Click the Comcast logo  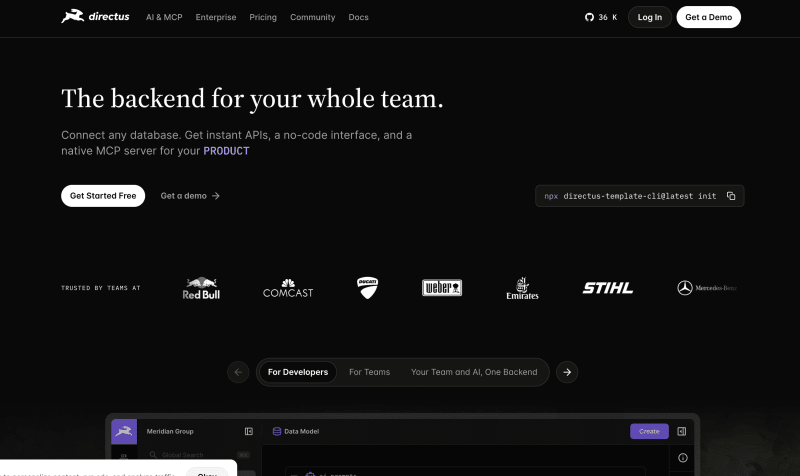click(288, 288)
